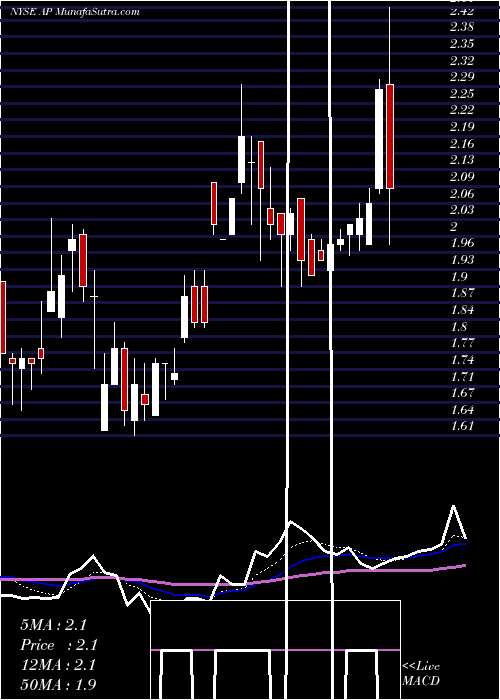
Task: Click the 12MA : 2.1 legend entry
Action: [x=58, y=665]
